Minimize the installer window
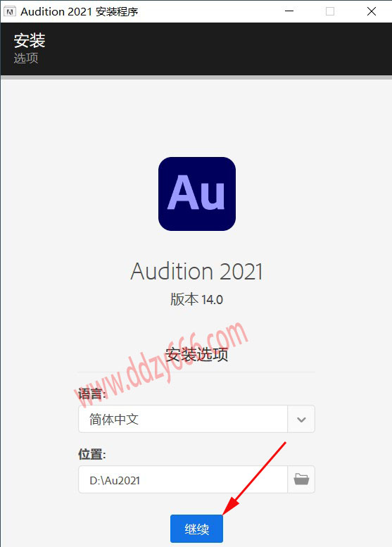 point(289,11)
